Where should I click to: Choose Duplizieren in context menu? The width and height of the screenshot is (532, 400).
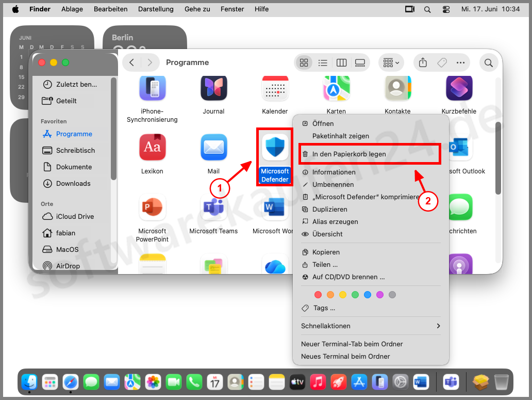click(371, 210)
